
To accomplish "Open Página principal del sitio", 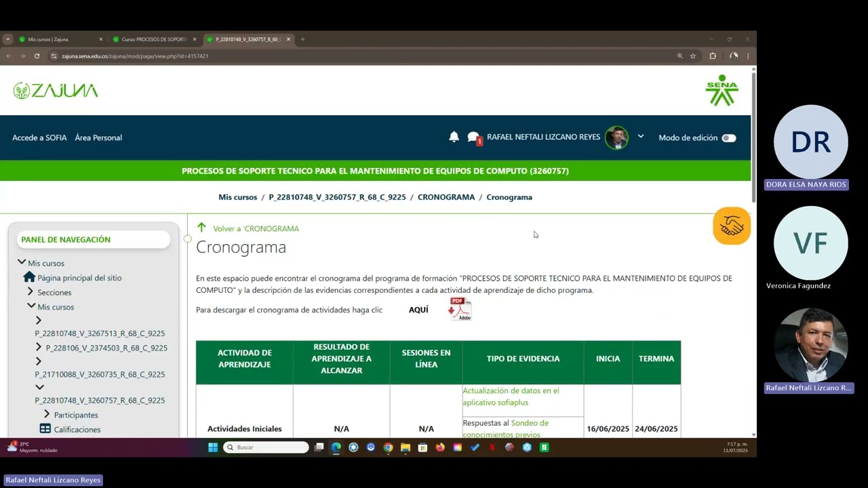I will pos(79,278).
